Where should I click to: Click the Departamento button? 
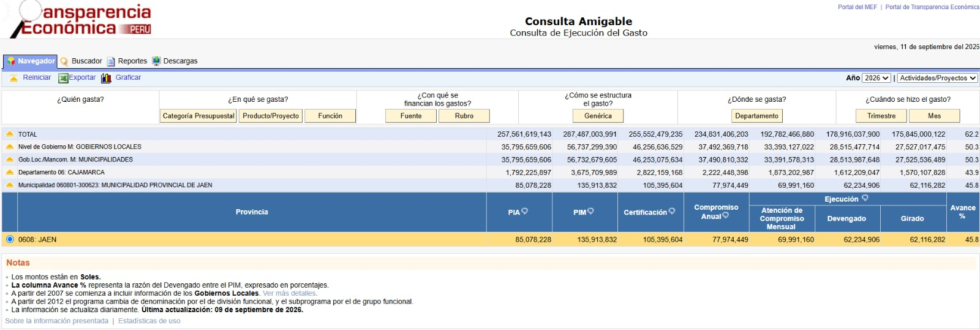coord(757,116)
